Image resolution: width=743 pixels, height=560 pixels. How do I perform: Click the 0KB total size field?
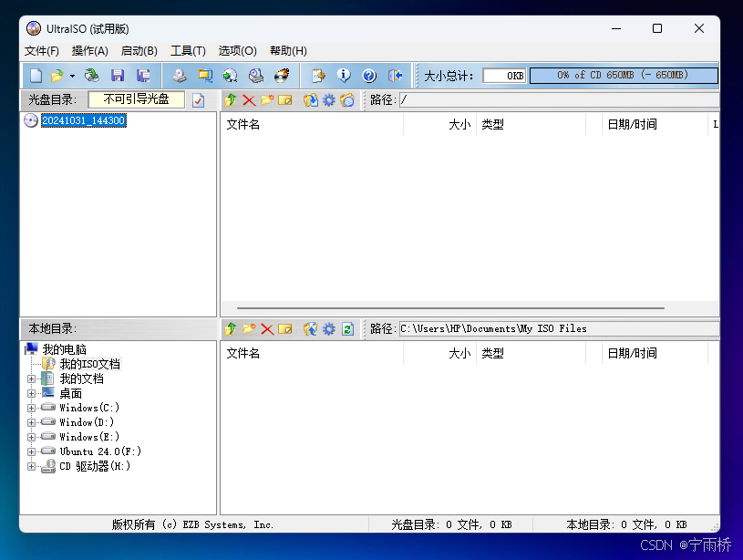pos(504,76)
